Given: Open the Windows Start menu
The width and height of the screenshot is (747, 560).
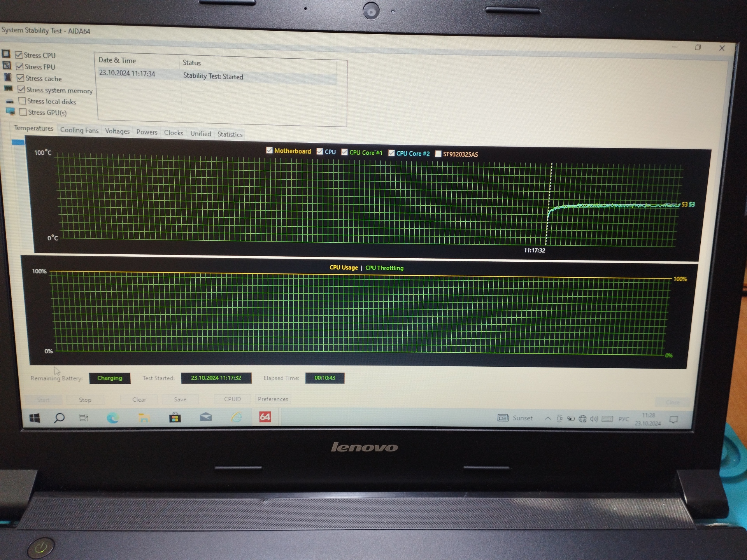Looking at the screenshot, I should click(35, 418).
